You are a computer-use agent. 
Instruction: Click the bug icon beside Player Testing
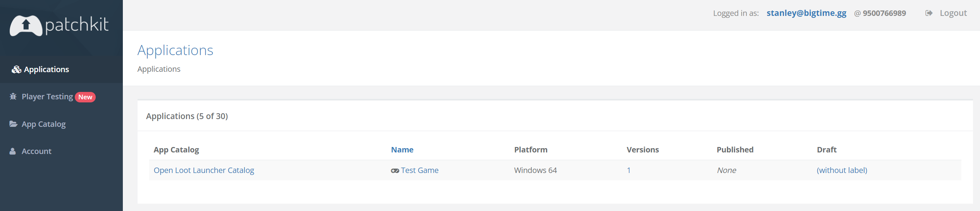click(x=13, y=97)
